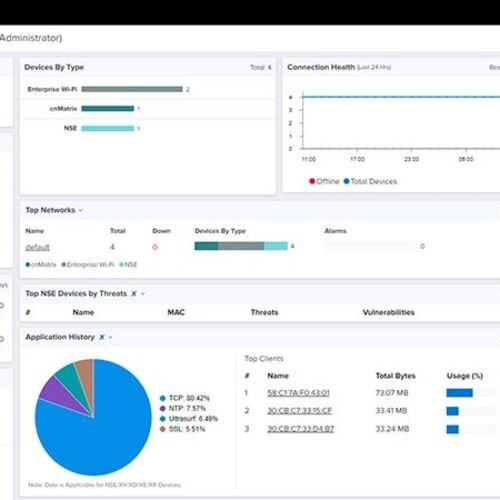Click the Total: 4 label in Devices By Type

click(261, 67)
